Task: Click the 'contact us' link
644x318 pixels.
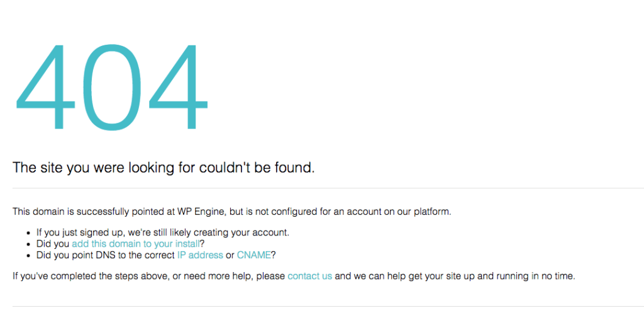Action: point(309,276)
